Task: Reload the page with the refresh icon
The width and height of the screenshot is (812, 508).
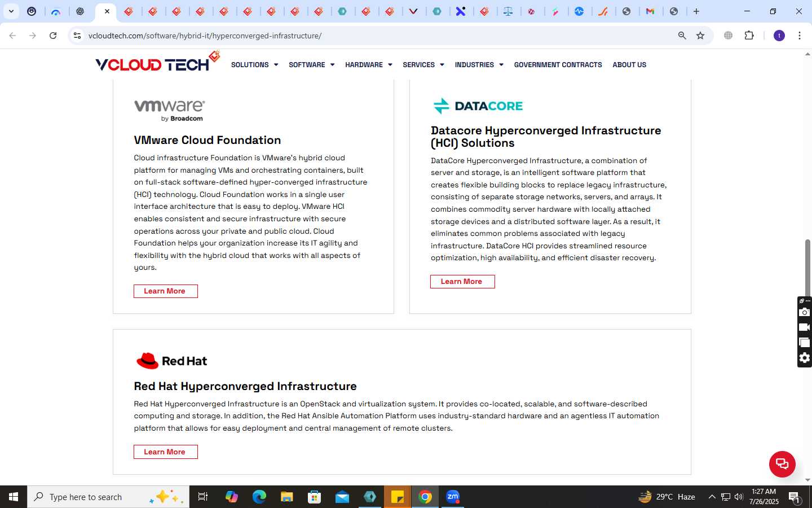Action: click(x=53, y=36)
